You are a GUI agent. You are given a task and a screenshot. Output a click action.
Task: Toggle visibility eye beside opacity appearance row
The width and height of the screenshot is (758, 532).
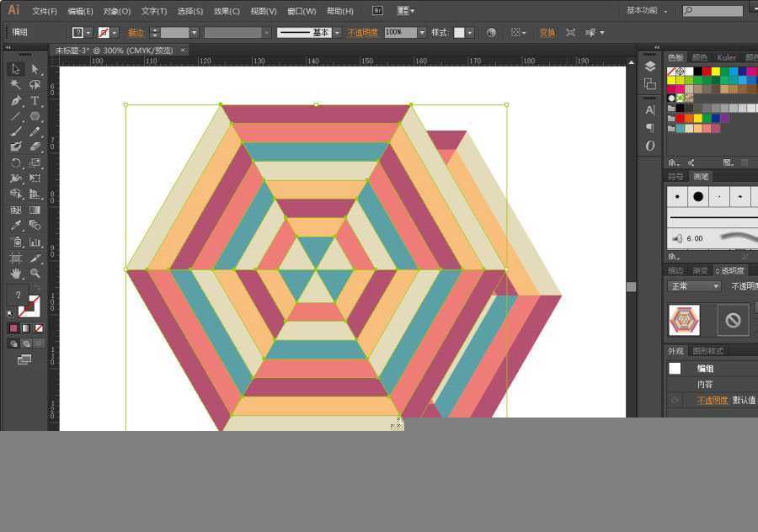pyautogui.click(x=675, y=401)
